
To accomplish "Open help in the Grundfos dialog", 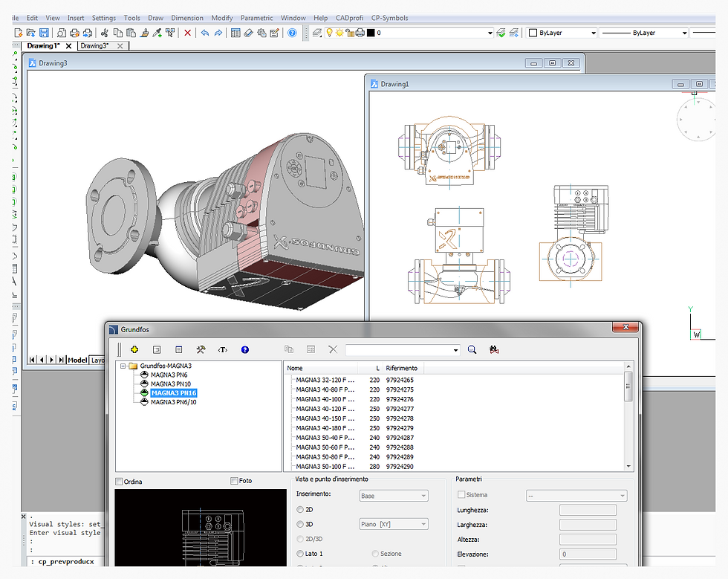I will tap(244, 349).
